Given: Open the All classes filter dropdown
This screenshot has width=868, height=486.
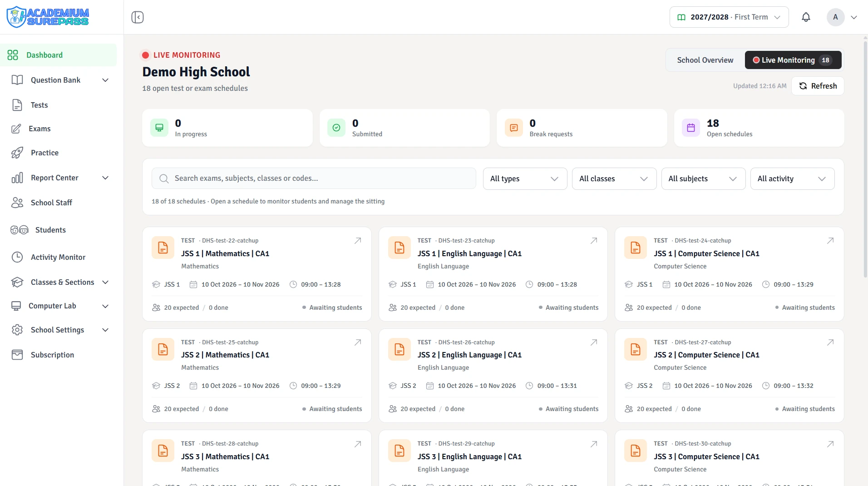Looking at the screenshot, I should (614, 179).
